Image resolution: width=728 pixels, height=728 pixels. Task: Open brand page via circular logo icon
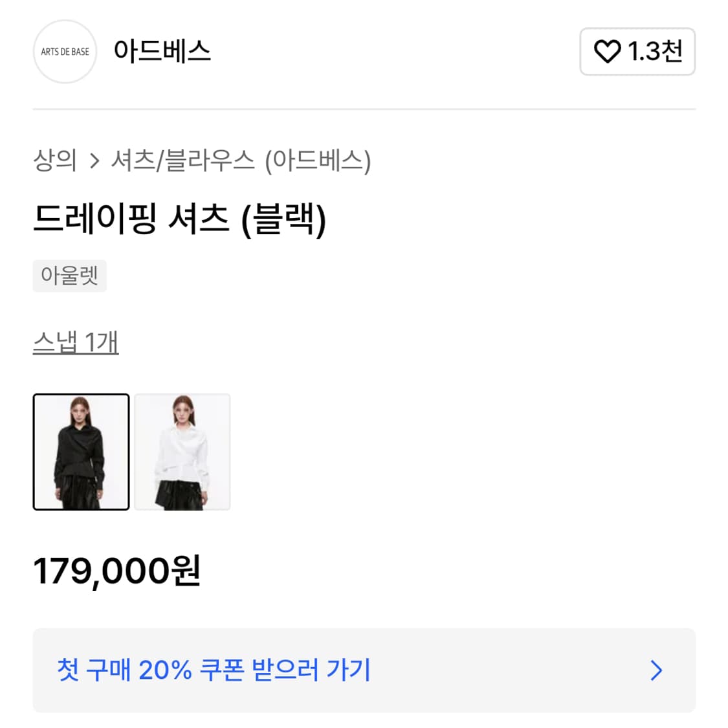tap(65, 52)
